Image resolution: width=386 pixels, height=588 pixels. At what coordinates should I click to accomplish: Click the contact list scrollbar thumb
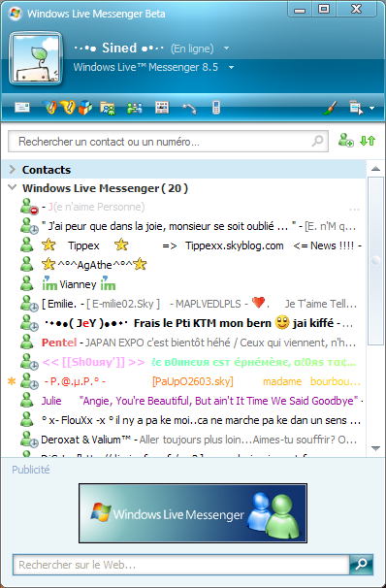point(375,261)
